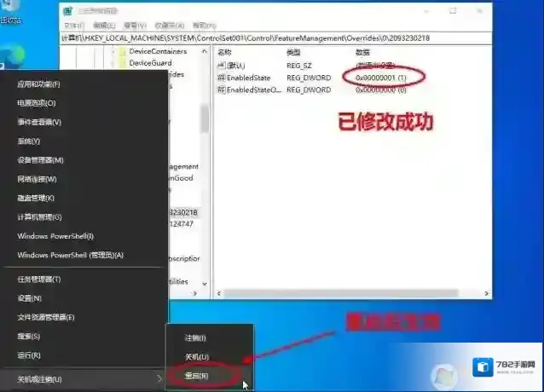544x392 pixels.
Task: Open Windows PowerShell (管理员) as admin
Action: click(x=70, y=255)
